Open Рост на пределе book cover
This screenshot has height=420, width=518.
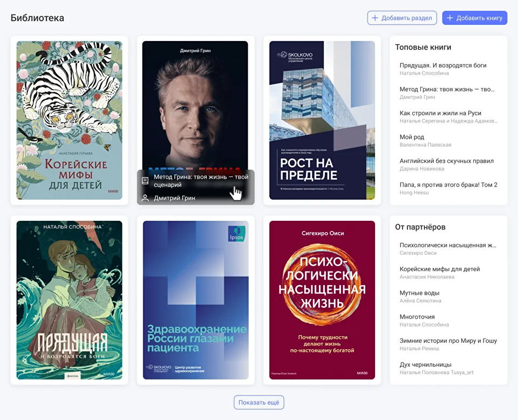click(322, 120)
